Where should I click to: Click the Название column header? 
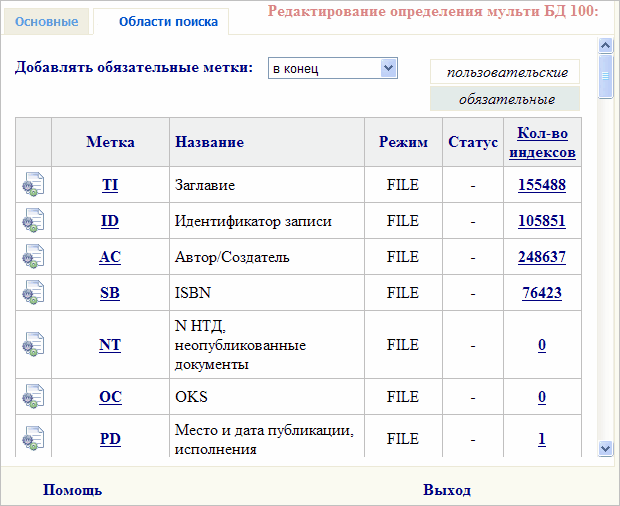pos(267,142)
